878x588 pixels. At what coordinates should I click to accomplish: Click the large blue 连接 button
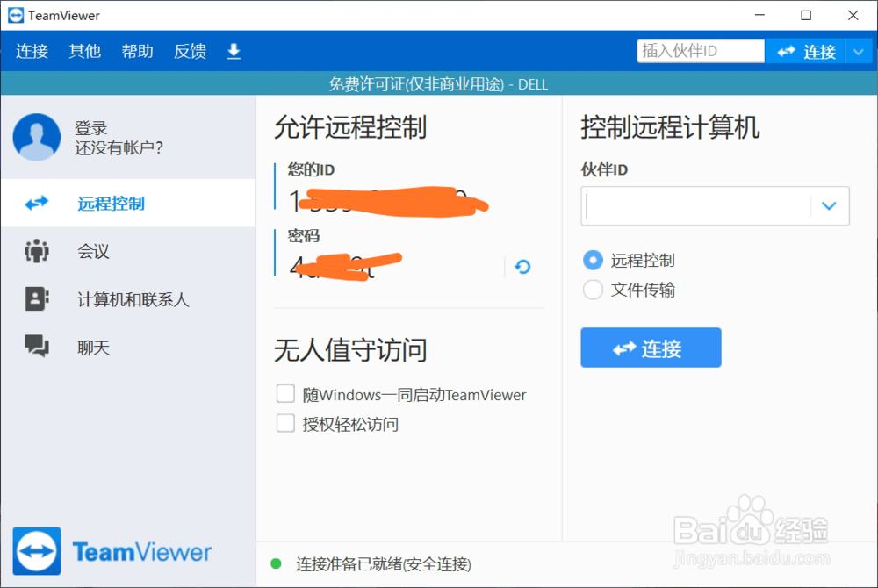pos(651,348)
